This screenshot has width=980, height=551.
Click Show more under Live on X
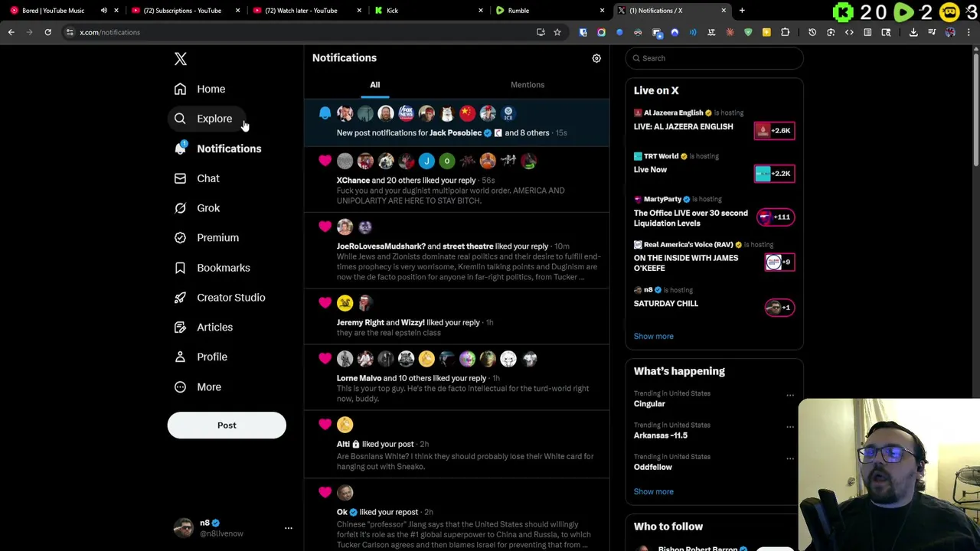[x=653, y=336]
